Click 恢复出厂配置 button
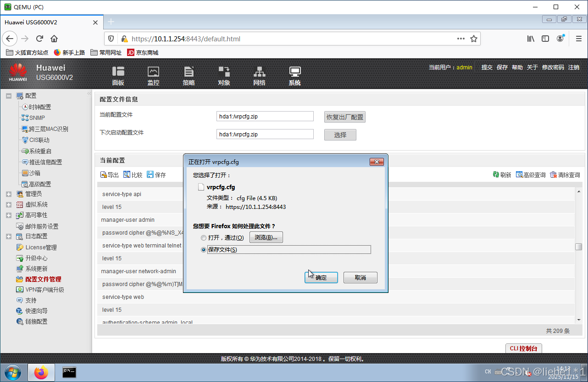The width and height of the screenshot is (588, 382). click(345, 117)
